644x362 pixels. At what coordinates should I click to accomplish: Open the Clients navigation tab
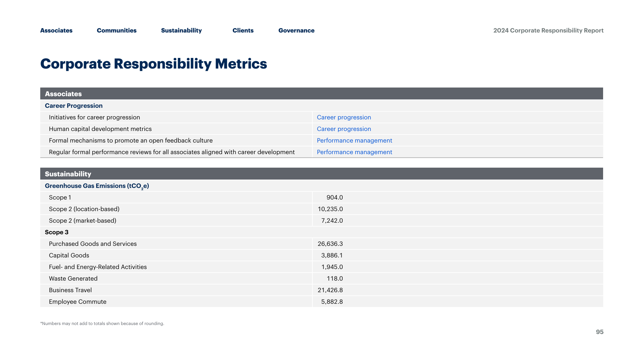[243, 31]
